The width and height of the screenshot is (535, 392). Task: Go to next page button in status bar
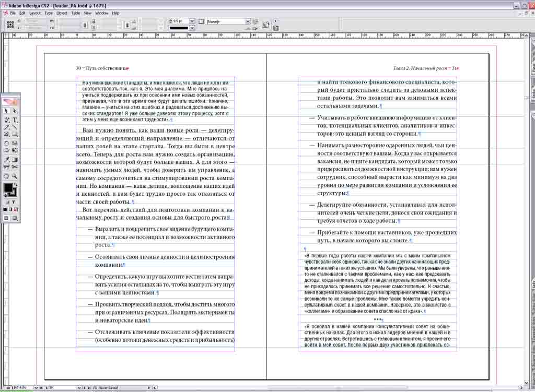pos(85,388)
